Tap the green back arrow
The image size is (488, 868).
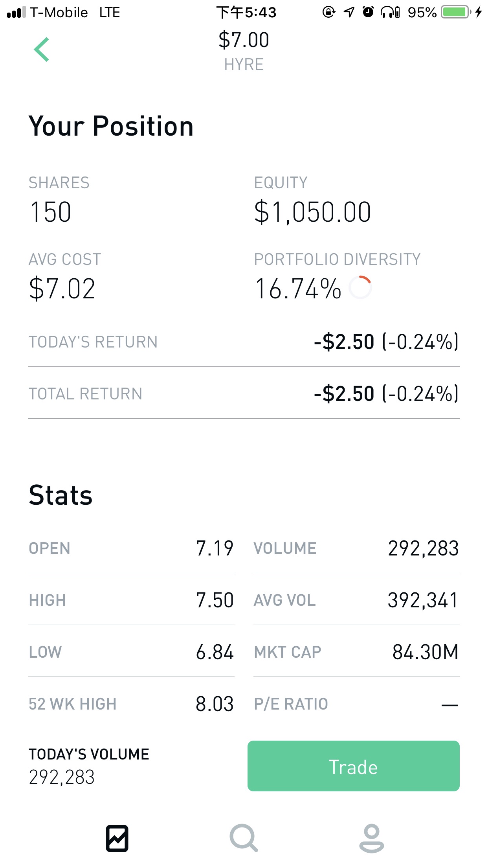pyautogui.click(x=42, y=50)
